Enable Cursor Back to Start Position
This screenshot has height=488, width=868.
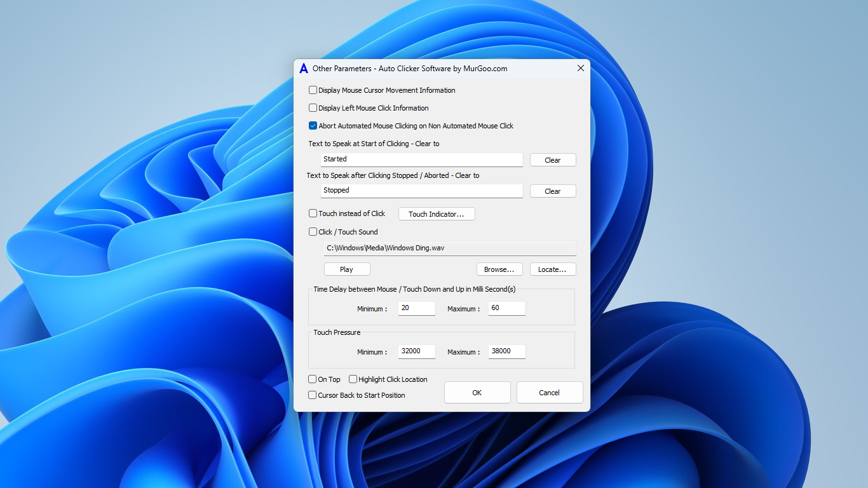tap(312, 395)
